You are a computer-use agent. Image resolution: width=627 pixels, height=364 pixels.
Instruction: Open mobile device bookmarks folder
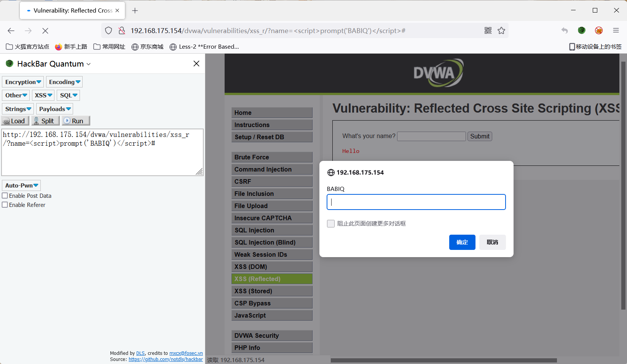click(x=595, y=46)
